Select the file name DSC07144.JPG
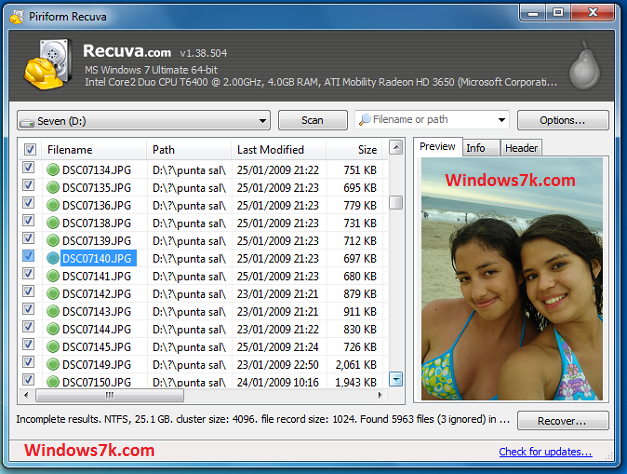The width and height of the screenshot is (627, 474). [97, 329]
